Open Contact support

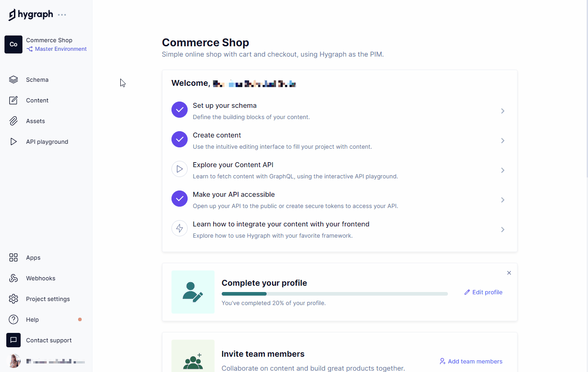click(x=48, y=340)
